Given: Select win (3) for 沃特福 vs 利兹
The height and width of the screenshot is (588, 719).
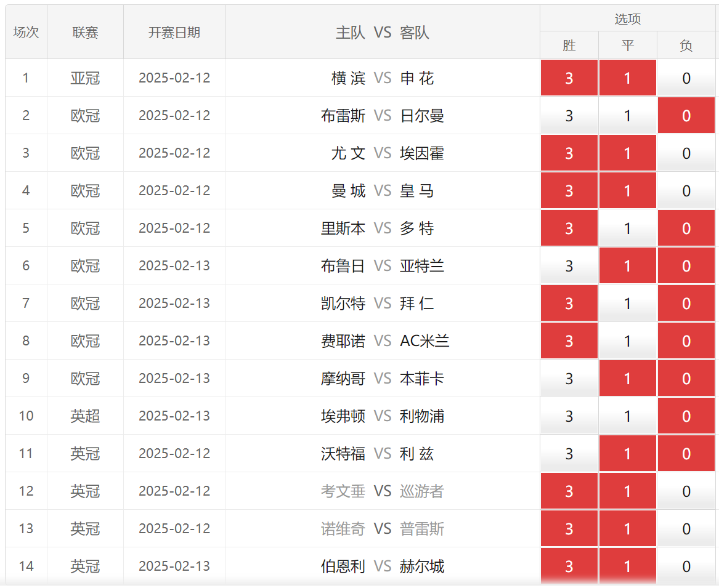Looking at the screenshot, I should 569,454.
